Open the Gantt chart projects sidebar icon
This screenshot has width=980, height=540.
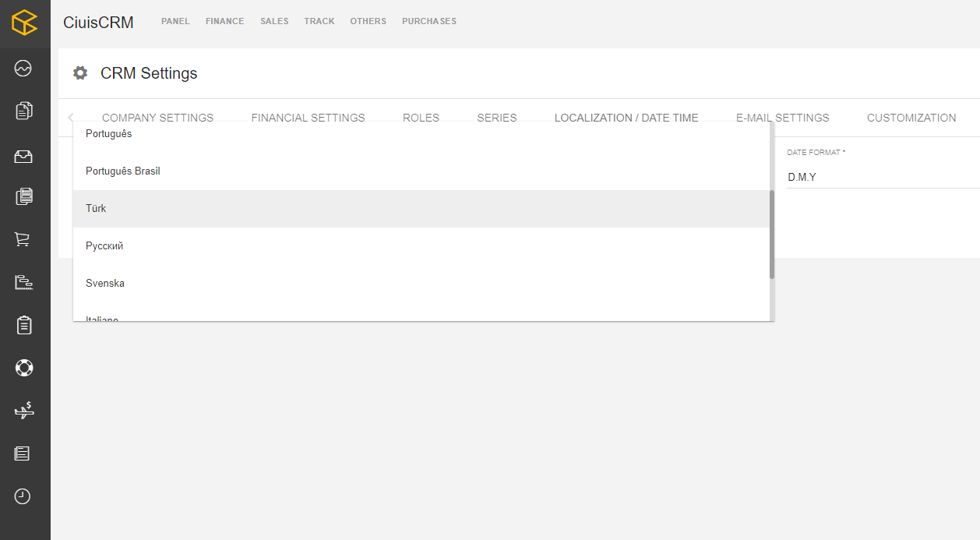(x=23, y=282)
